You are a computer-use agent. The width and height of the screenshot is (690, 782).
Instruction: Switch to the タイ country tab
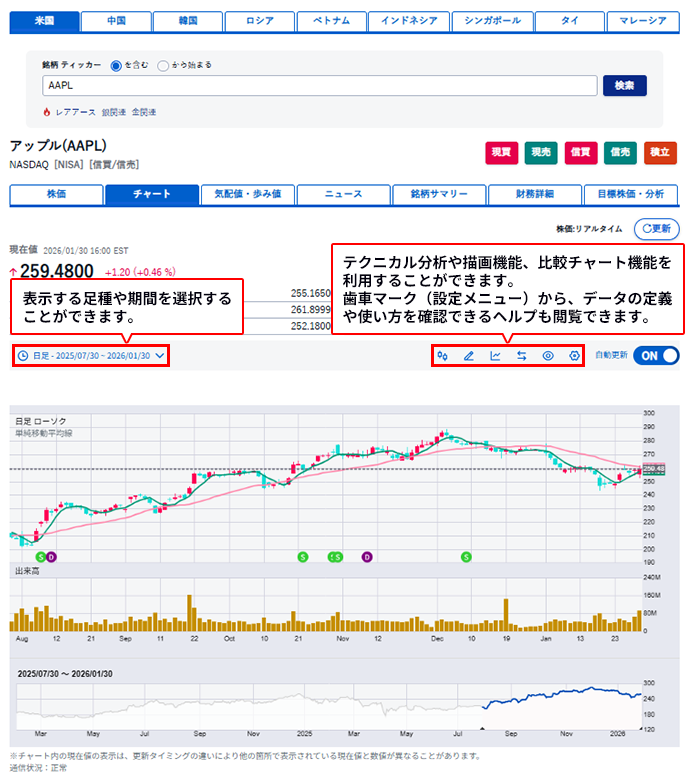coord(570,21)
